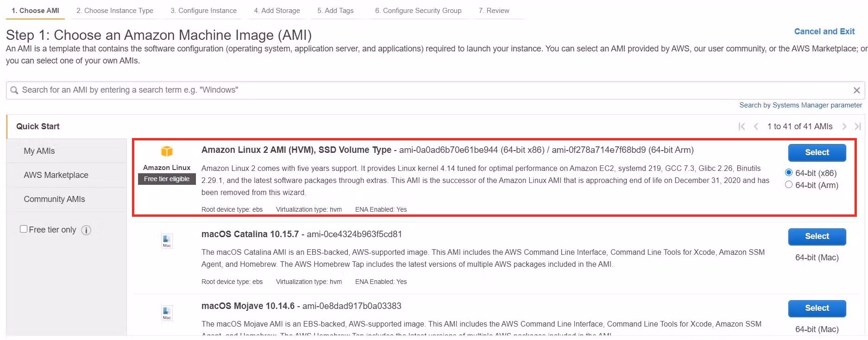Select the macOS Mojave 10.14.6 AMI
This screenshot has width=868, height=340.
tap(817, 308)
